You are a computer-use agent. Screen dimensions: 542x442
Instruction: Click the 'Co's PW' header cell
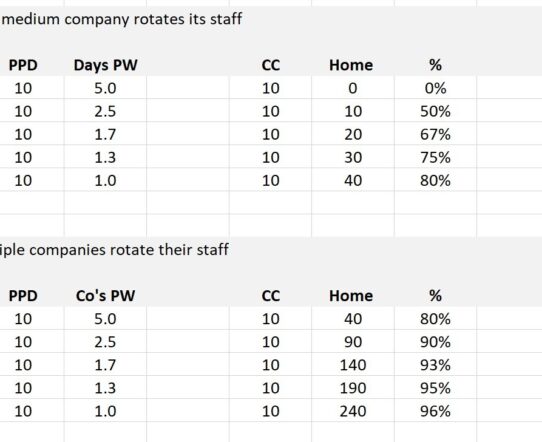coord(105,295)
